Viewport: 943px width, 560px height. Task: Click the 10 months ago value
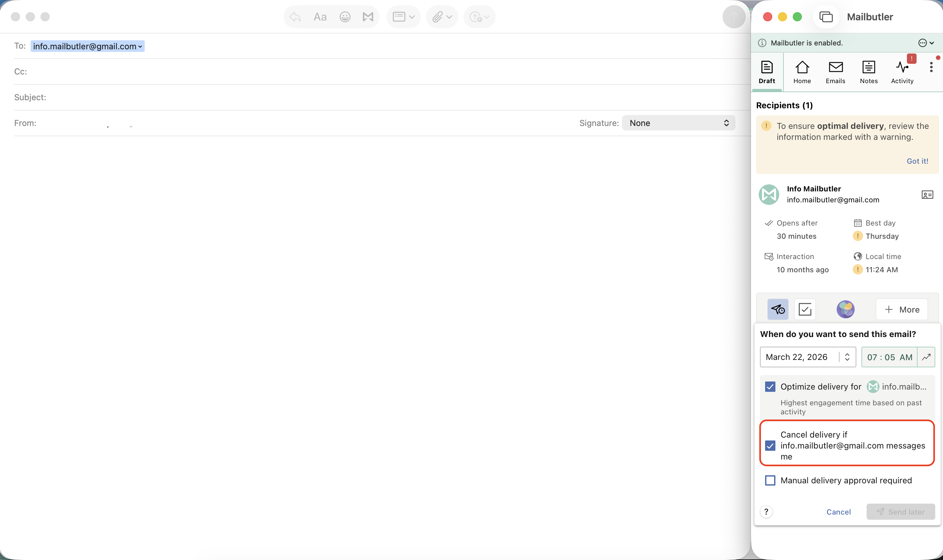[802, 270]
